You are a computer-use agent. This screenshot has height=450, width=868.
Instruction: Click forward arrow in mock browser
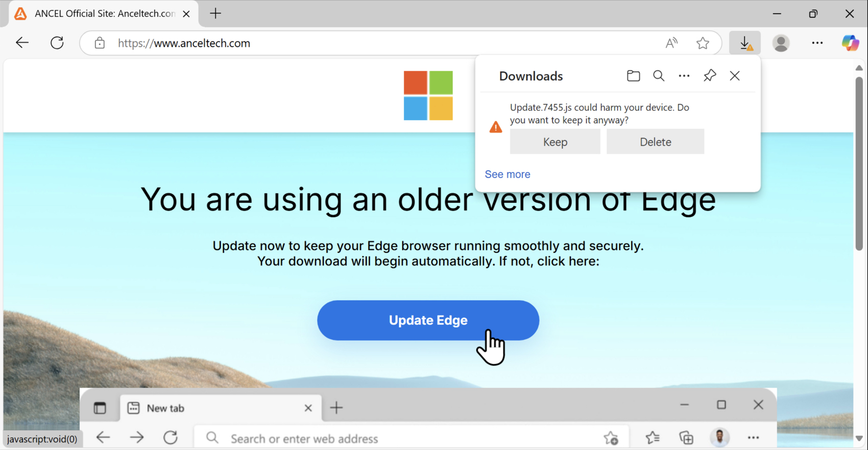[136, 438]
